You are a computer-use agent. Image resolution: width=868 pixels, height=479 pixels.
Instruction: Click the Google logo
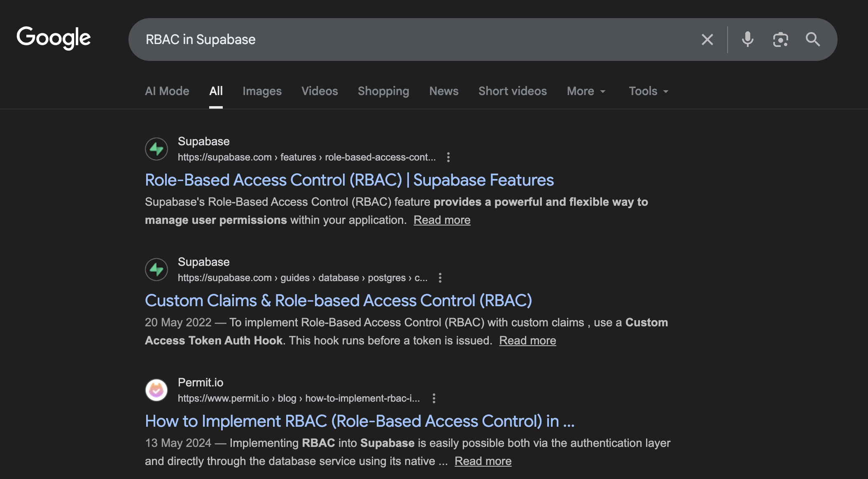(54, 38)
